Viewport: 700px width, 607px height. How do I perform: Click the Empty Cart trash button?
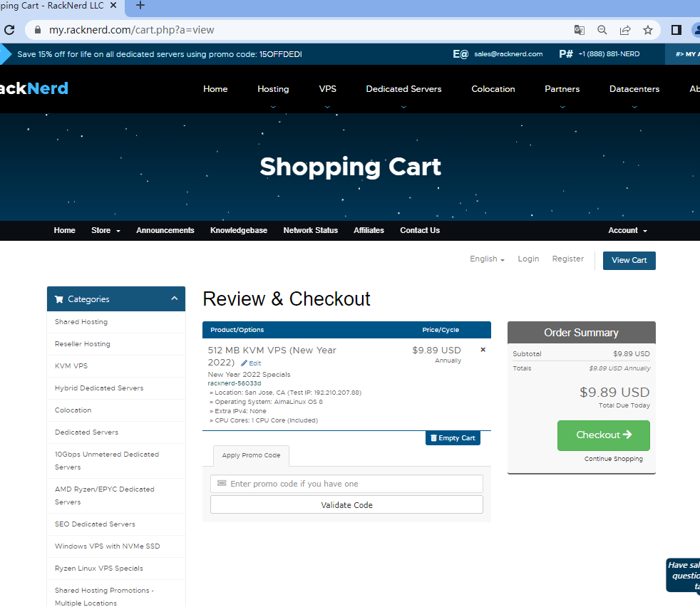(453, 438)
